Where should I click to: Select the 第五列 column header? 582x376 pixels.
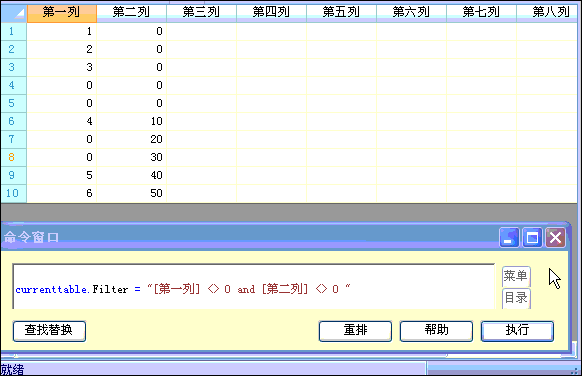coord(341,13)
